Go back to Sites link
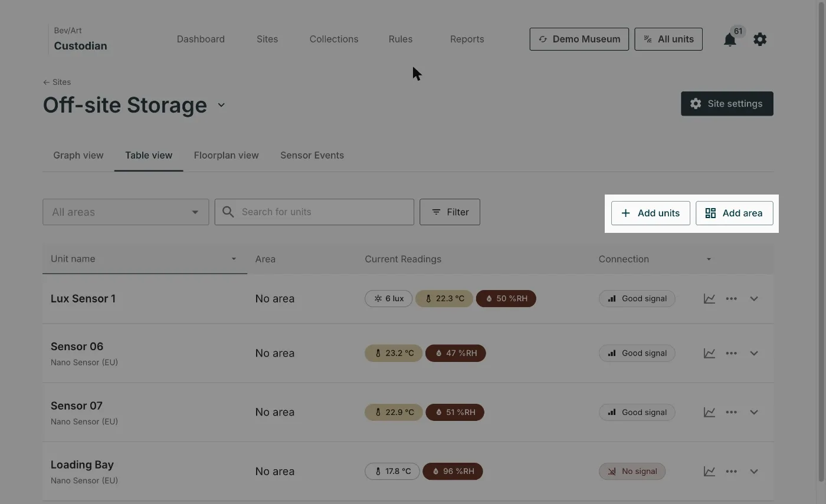 pyautogui.click(x=57, y=83)
